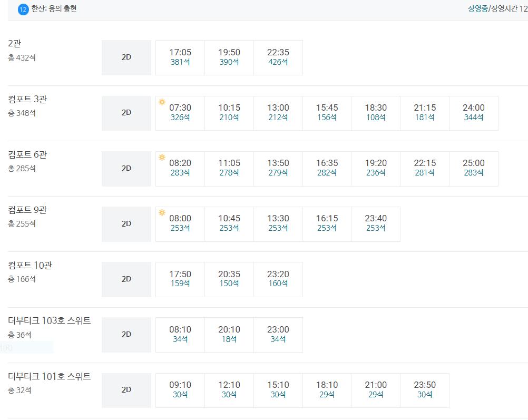
Task: Select 20:10 showtime in 더부티크 103호 스위트
Action: pos(229,335)
